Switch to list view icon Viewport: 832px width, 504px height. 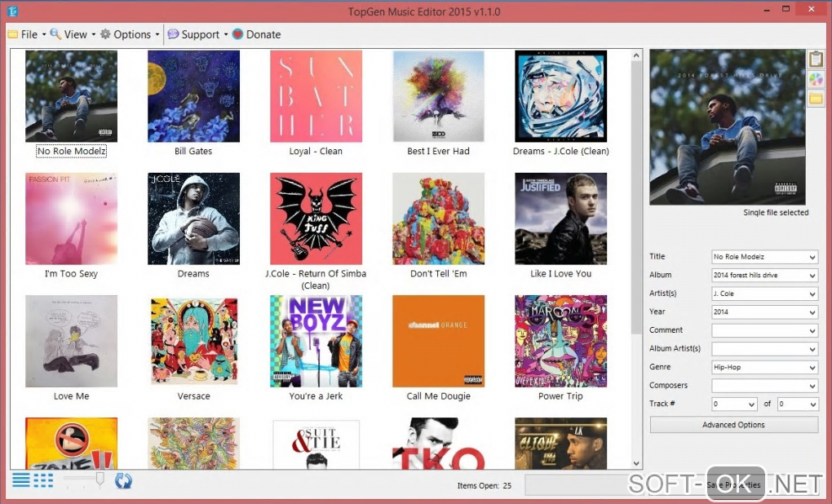21,480
